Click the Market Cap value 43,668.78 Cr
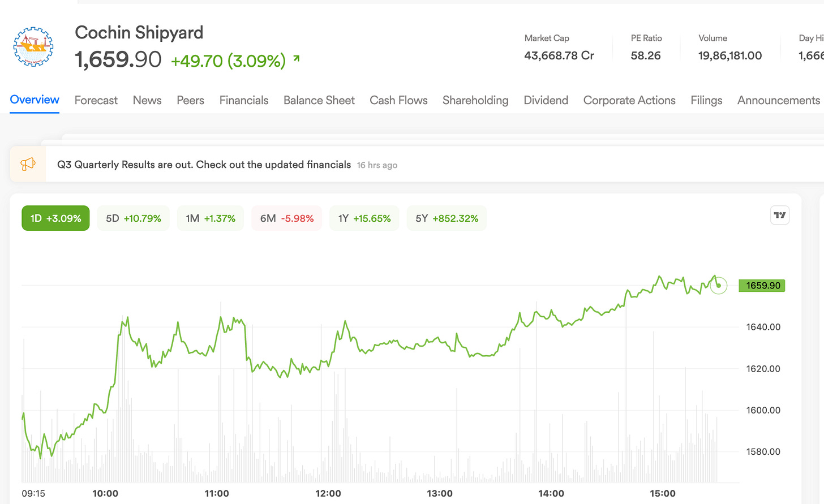The image size is (824, 504). click(559, 55)
